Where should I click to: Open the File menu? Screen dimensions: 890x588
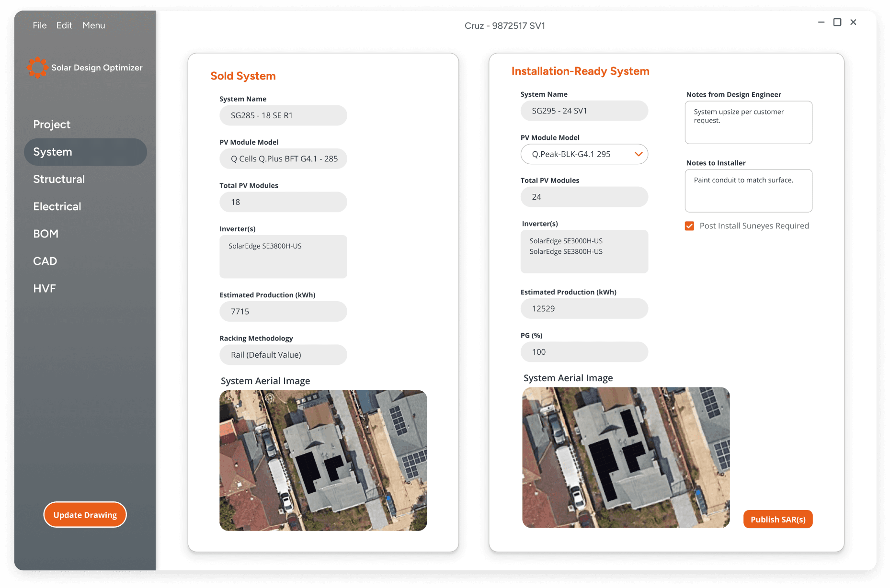click(x=40, y=25)
